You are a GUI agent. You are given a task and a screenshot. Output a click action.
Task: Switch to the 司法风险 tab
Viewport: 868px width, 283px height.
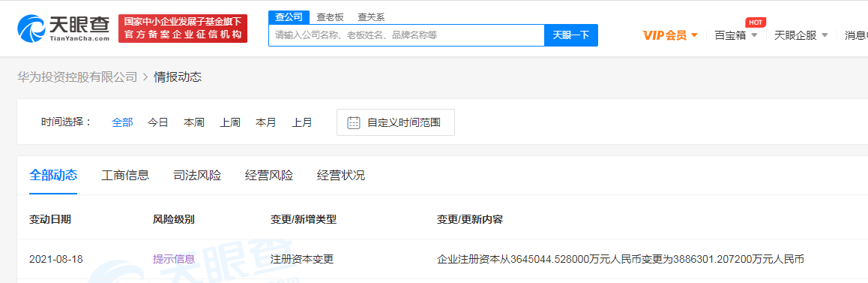click(x=197, y=176)
